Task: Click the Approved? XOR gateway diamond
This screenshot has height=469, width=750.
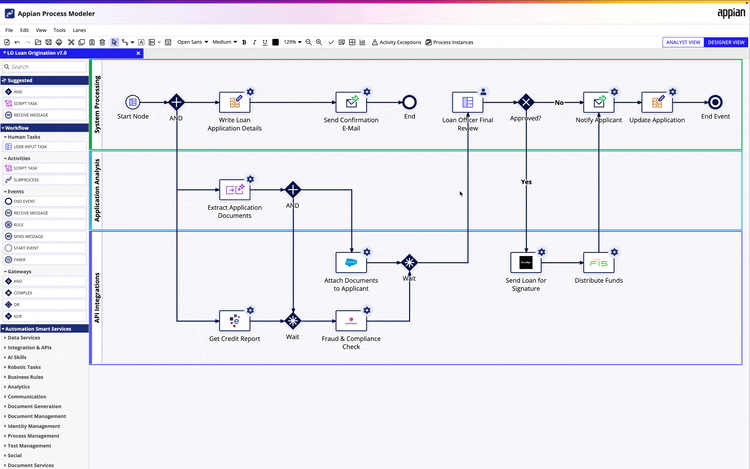Action: coord(526,102)
